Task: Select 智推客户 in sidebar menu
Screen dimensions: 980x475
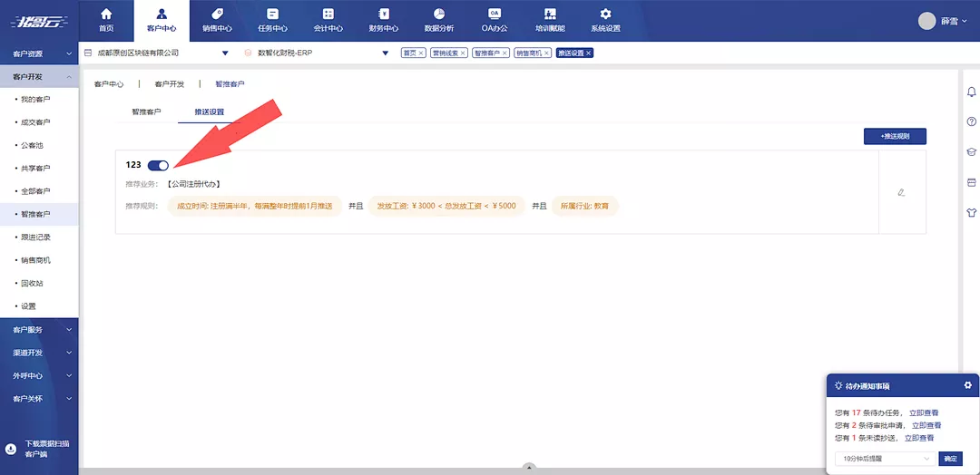Action: pos(35,214)
